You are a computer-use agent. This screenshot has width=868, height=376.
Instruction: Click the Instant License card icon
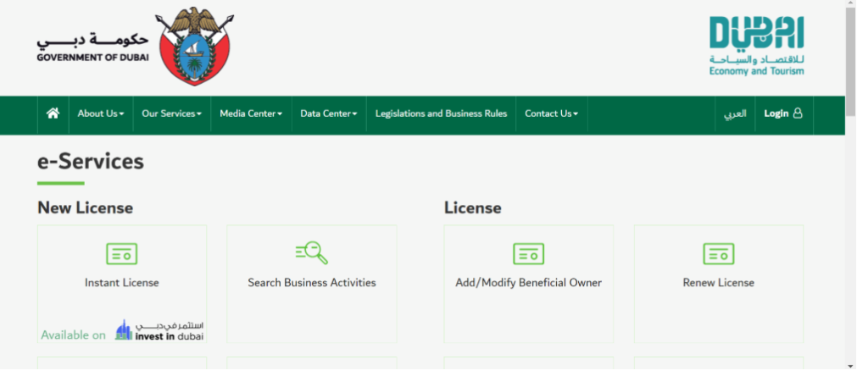point(121,253)
